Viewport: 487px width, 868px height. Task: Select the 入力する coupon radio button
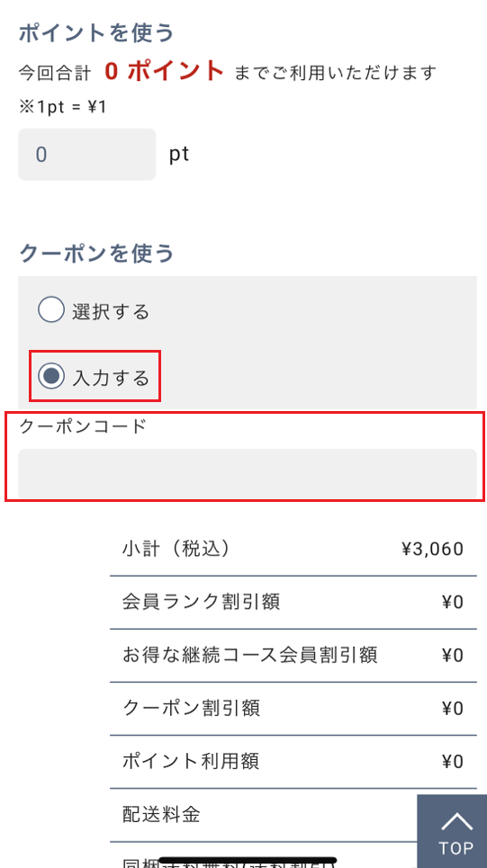[51, 377]
